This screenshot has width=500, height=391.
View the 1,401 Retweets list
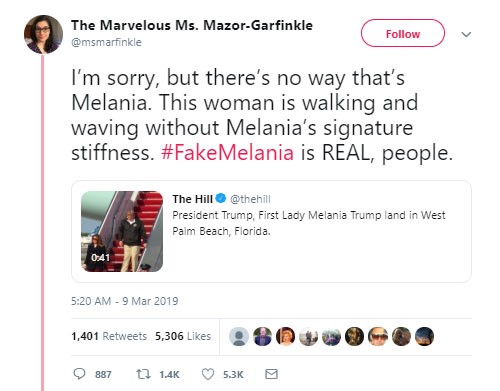coord(109,336)
